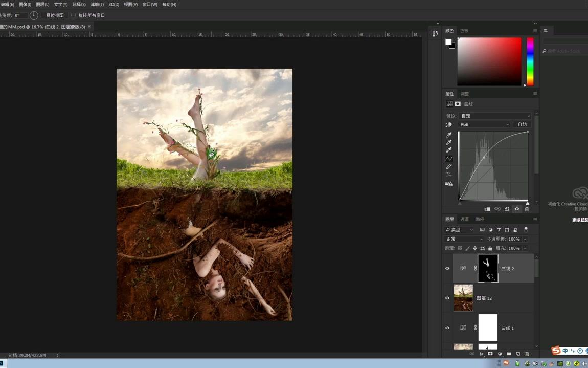Screen dimensions: 588x368
Task: Reset the Curves adjustment to defaults
Action: pyautogui.click(x=507, y=209)
